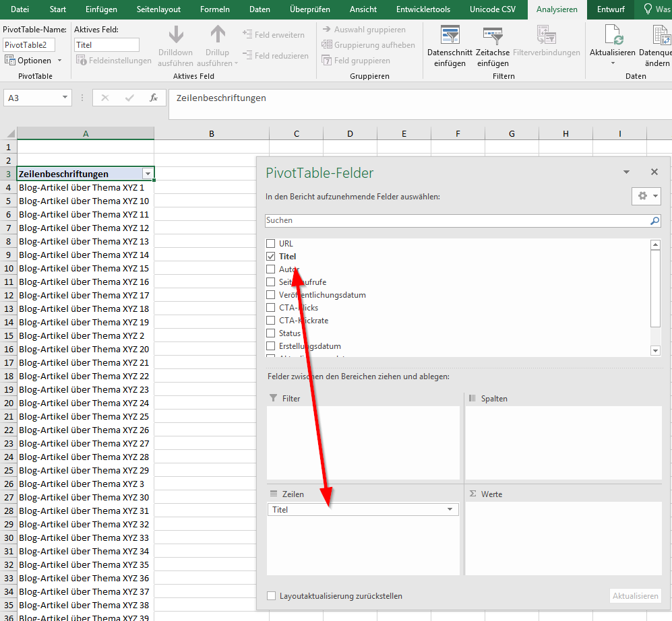Open the Titel dropdown in the Zeilen area

(450, 510)
